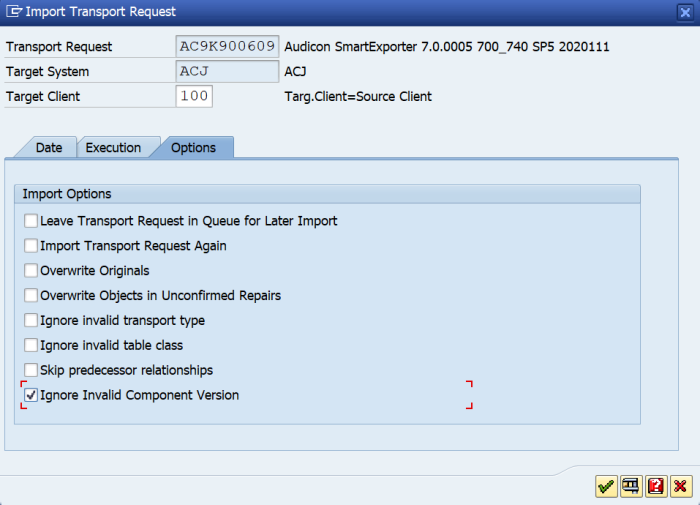Enable Overwrite Objects in Unconfirmed Repairs
700x505 pixels.
[x=31, y=295]
